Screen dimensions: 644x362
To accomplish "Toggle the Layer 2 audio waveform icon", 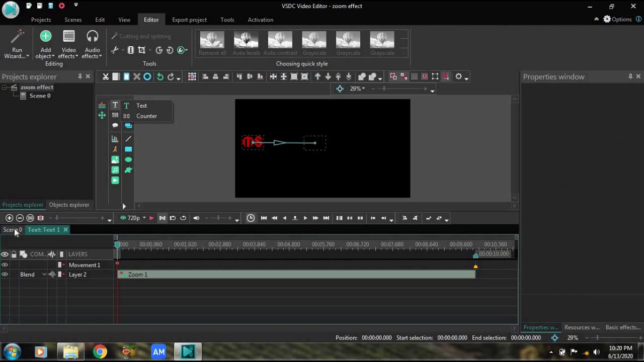I will point(52,275).
